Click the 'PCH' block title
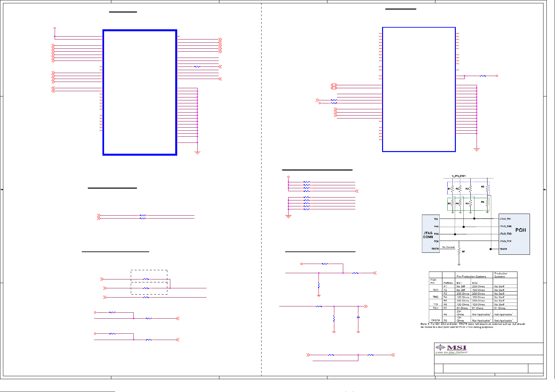This screenshot has height=392, width=555. click(520, 230)
